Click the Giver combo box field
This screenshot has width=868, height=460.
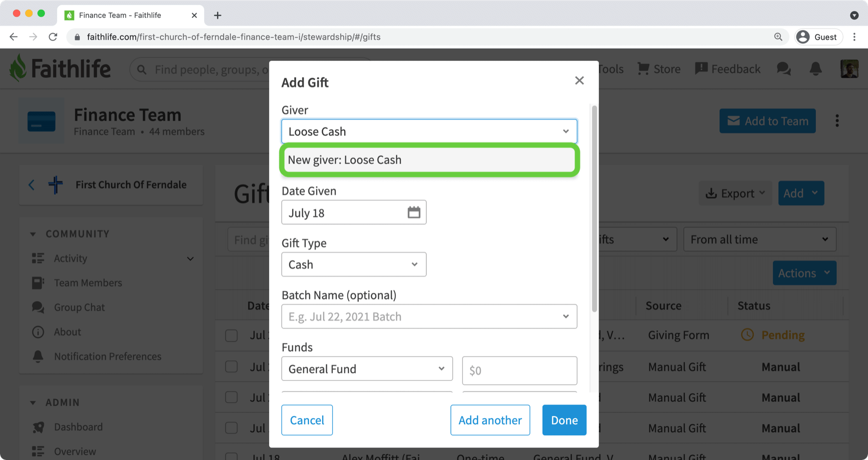pyautogui.click(x=429, y=131)
